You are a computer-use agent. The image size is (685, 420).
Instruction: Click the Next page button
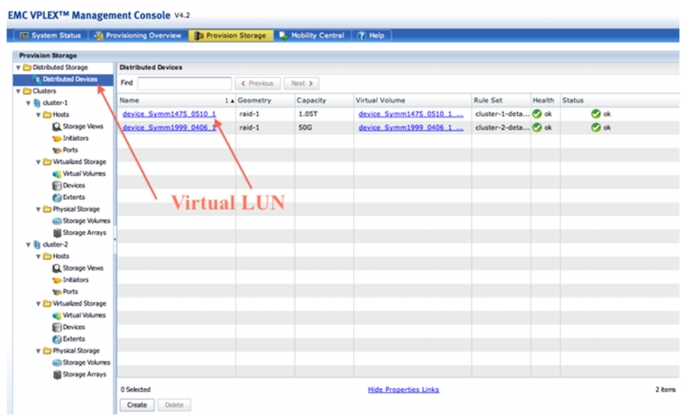pos(301,83)
